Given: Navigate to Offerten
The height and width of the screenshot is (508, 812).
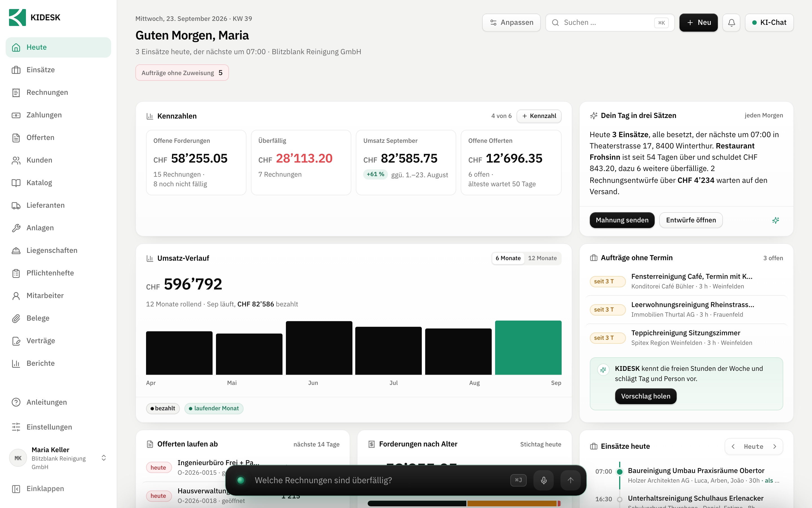Looking at the screenshot, I should pos(58,137).
